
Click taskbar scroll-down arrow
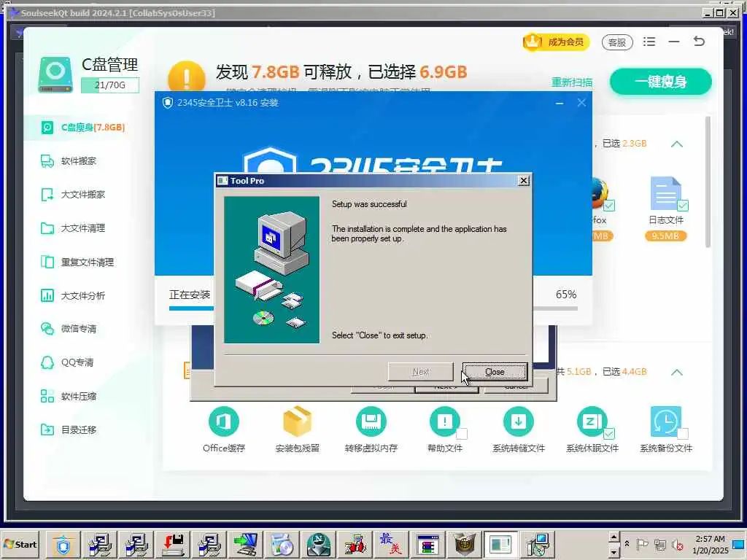point(614,551)
